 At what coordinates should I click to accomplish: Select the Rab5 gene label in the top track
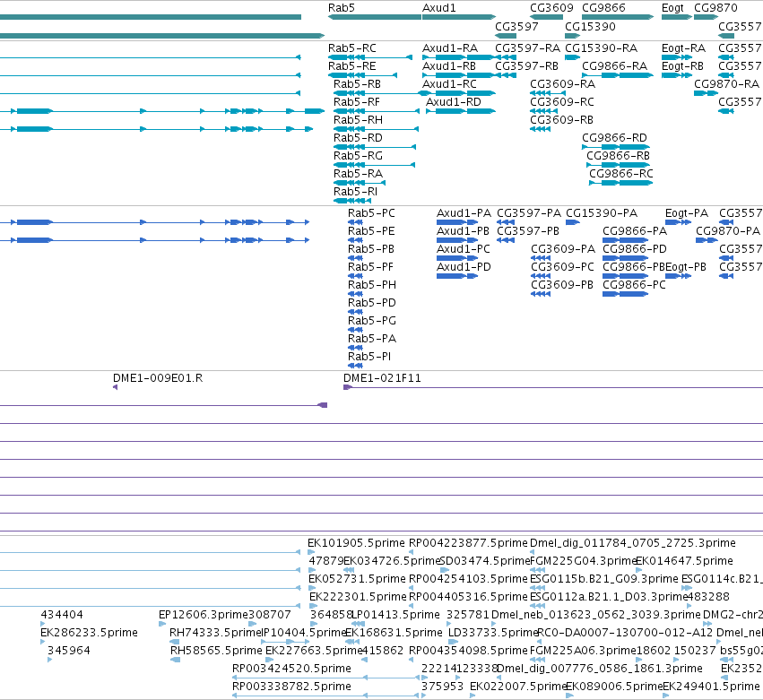coord(341,8)
